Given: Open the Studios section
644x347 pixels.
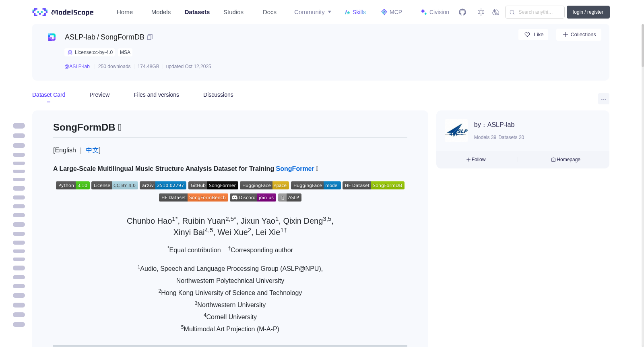Looking at the screenshot, I should point(233,12).
